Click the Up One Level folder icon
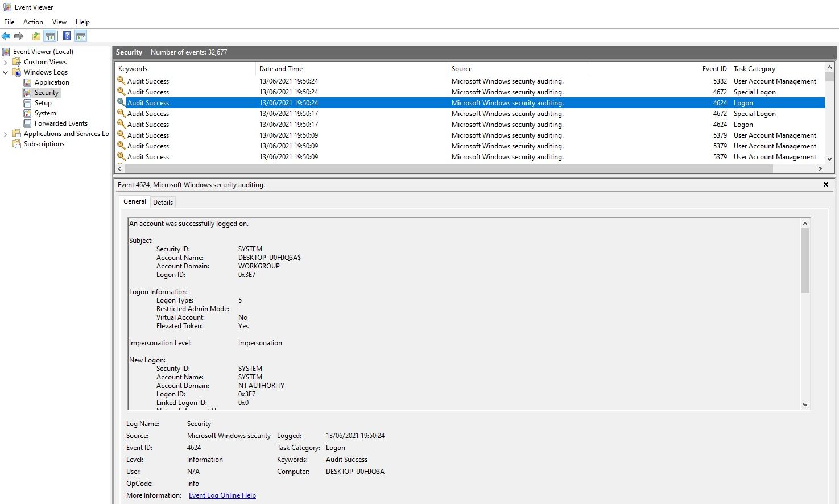The width and height of the screenshot is (839, 504). [x=36, y=36]
